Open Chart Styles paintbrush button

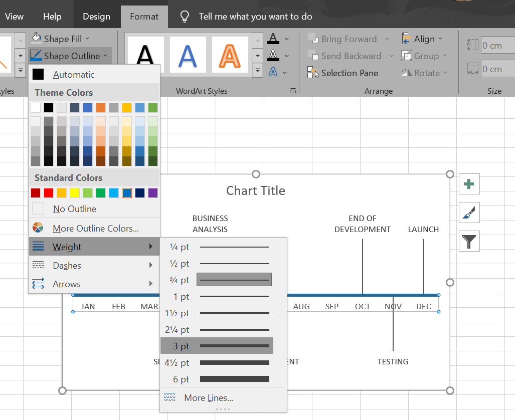coord(469,213)
